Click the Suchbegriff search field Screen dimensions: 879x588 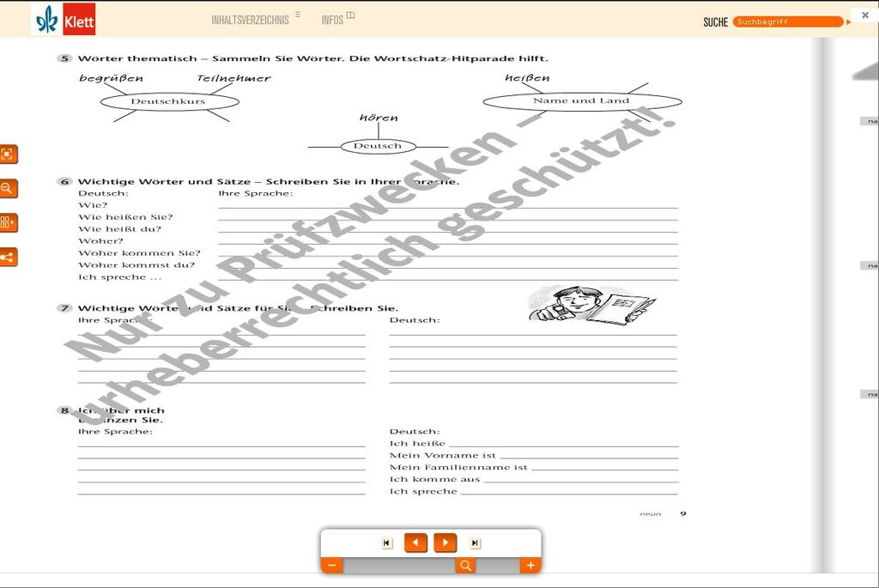tap(787, 22)
